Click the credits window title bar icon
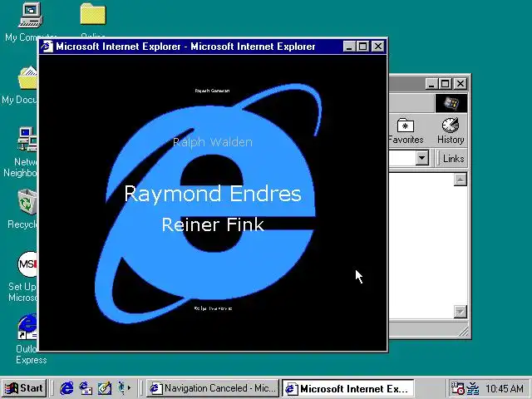This screenshot has width=532, height=399. [x=47, y=47]
